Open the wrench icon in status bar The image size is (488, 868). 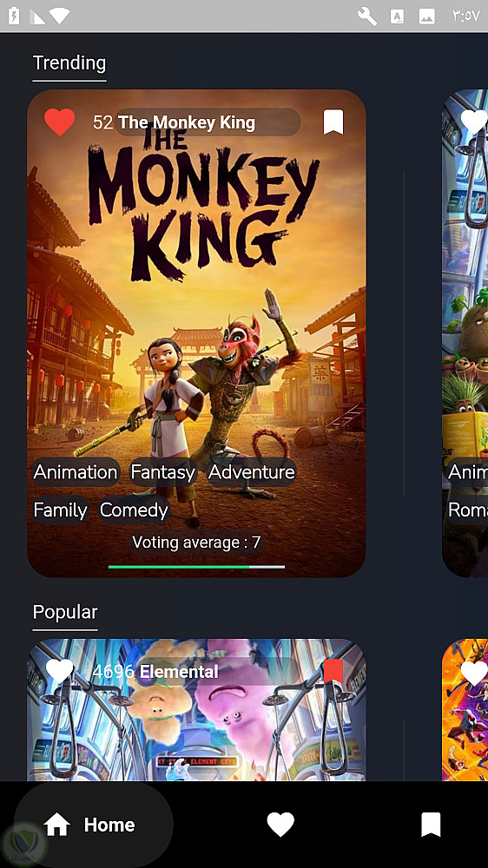pyautogui.click(x=367, y=16)
